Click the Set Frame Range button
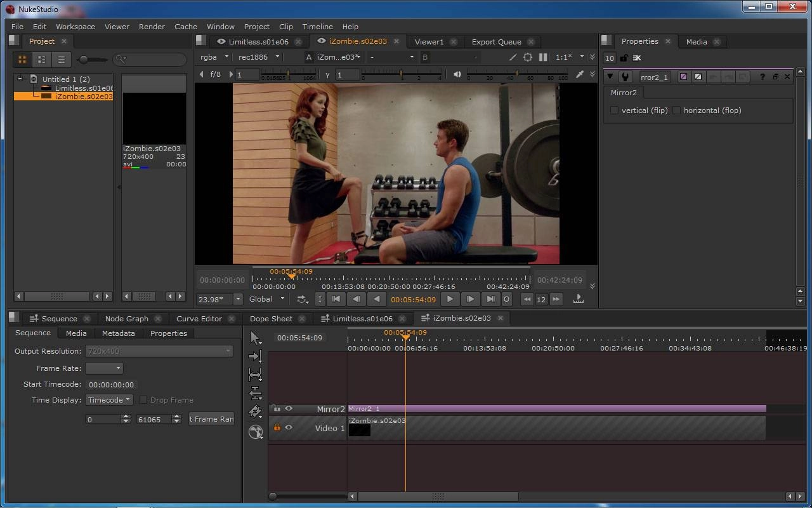The width and height of the screenshot is (812, 508). point(212,419)
